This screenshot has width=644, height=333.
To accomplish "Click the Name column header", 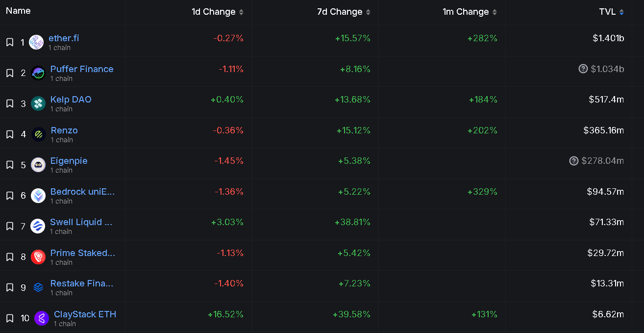I will (18, 11).
